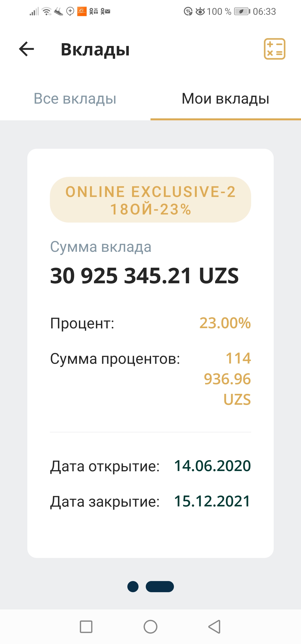The width and height of the screenshot is (301, 644).
Task: Tap the ONLINE EXCLUSIVE-2 deposit badge
Action: [x=151, y=200]
